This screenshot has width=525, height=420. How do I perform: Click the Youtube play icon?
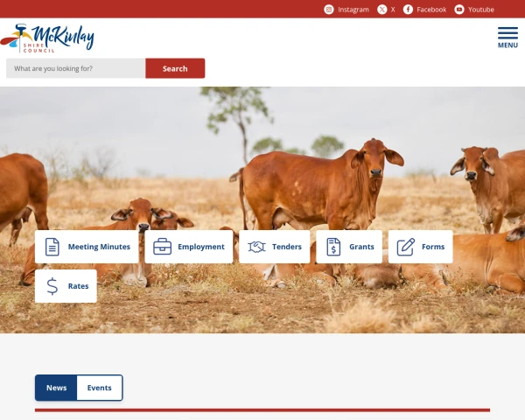coord(459,10)
